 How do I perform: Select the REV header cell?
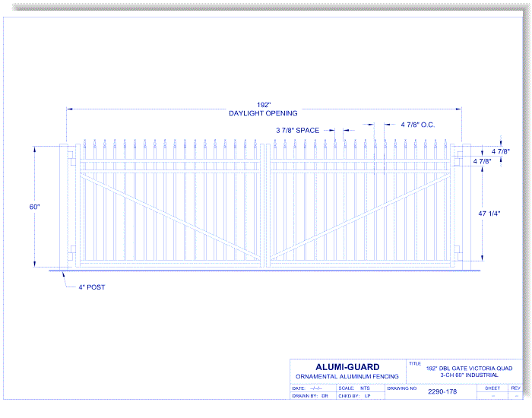point(516,388)
